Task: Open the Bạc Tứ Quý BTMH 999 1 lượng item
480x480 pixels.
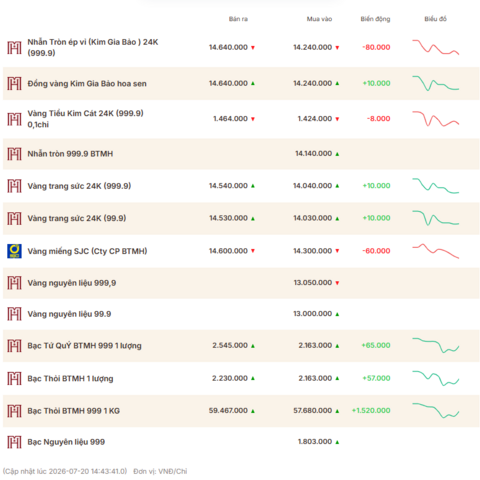Action: (84, 346)
